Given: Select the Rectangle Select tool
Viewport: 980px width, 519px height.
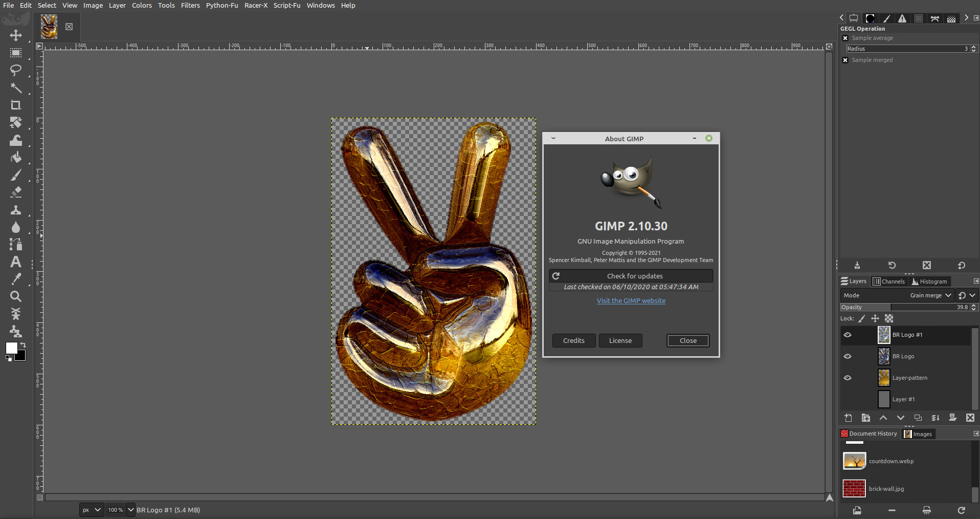Looking at the screenshot, I should tap(16, 53).
